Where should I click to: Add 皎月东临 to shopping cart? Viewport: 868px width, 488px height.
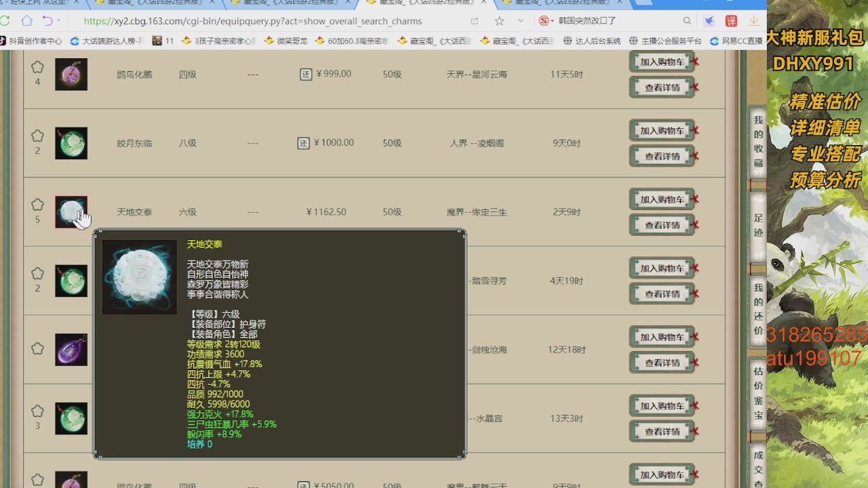[x=663, y=131]
